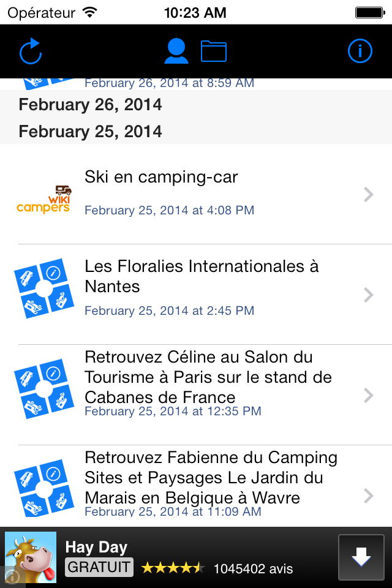Open the Ski en camping-car article title
Screen dimensions: 392x588
161,177
